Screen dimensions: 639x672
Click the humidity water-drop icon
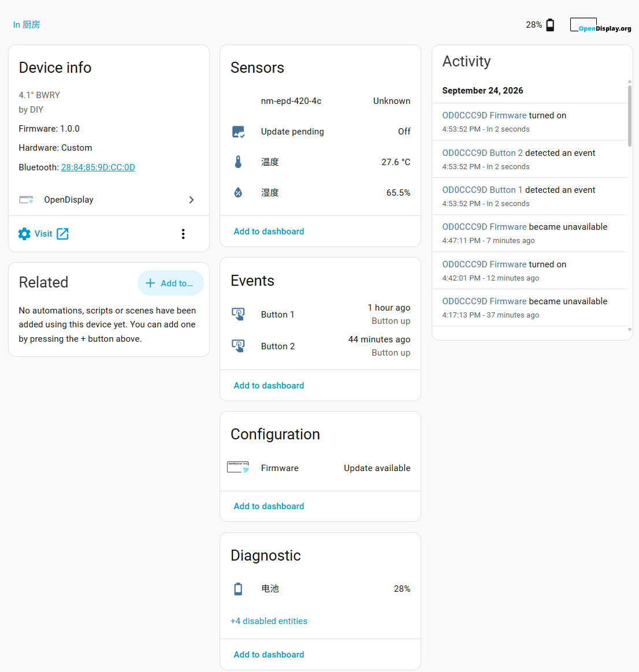click(x=238, y=192)
